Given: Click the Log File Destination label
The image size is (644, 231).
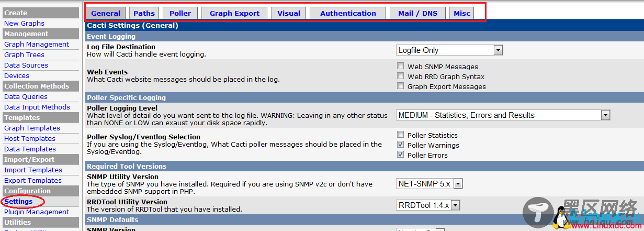Looking at the screenshot, I should 121,47.
